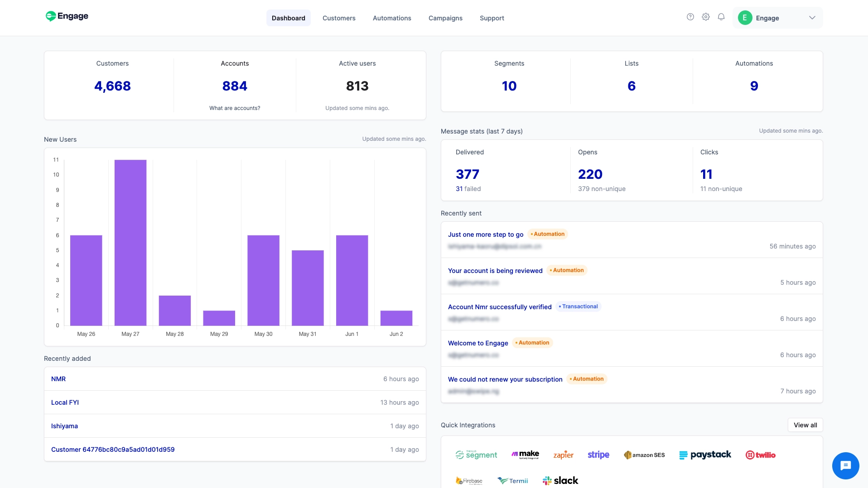The image size is (868, 488).
Task: Click the May 27 bar in chart
Action: 130,242
